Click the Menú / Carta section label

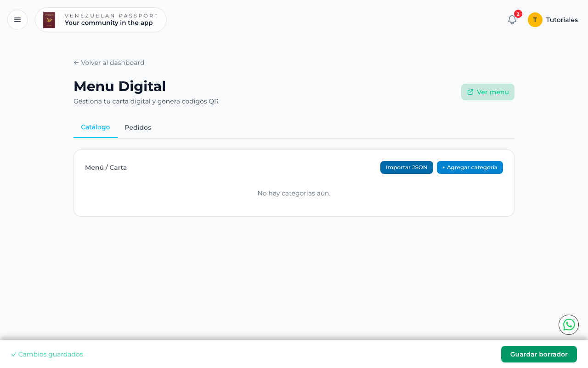(106, 167)
